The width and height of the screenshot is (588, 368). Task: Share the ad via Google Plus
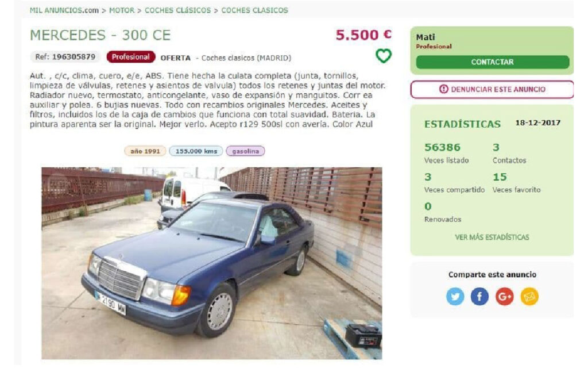[504, 296]
